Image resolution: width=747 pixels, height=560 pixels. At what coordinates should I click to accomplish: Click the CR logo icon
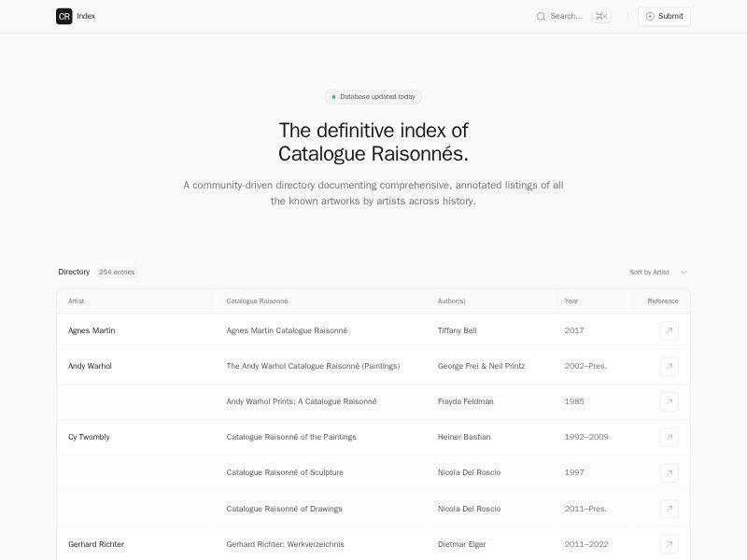pos(63,16)
